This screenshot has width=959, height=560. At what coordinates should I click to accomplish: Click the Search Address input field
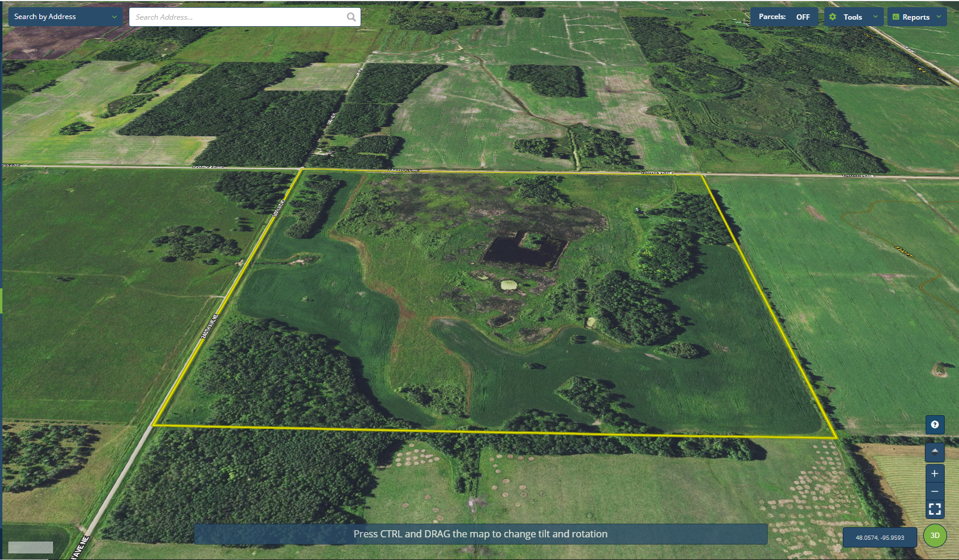click(238, 17)
